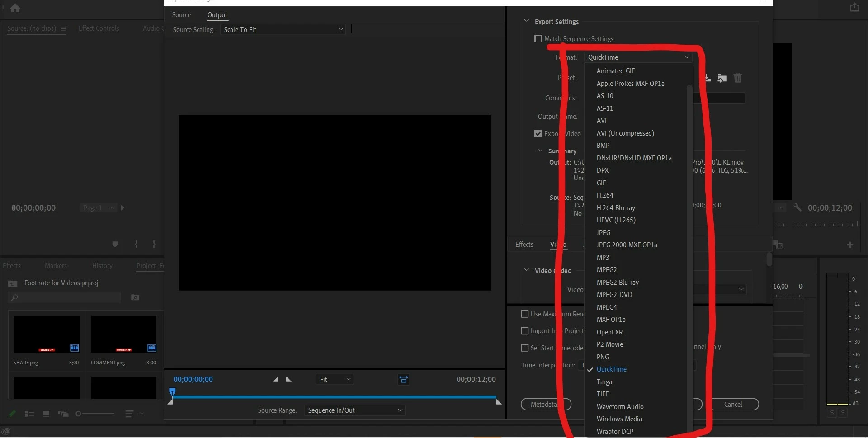Click the next page arrow beside Page 1
The image size is (868, 438).
(122, 208)
